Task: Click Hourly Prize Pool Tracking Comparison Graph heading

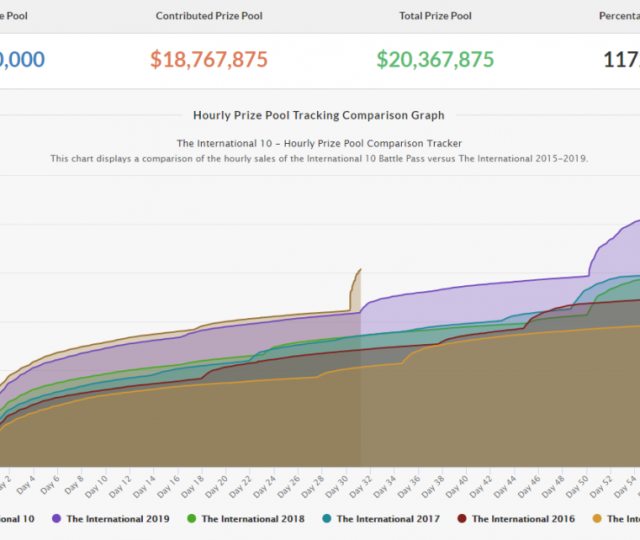Action: click(x=319, y=116)
